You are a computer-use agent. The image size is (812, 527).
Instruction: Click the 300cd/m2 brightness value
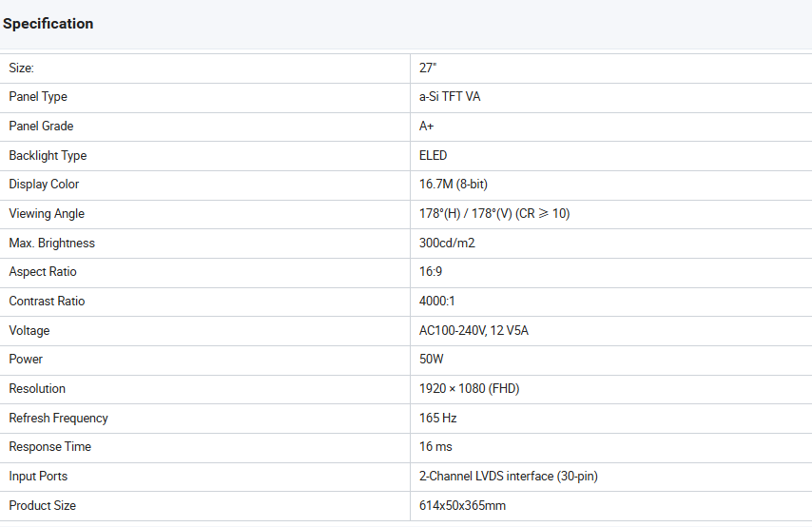coord(447,244)
